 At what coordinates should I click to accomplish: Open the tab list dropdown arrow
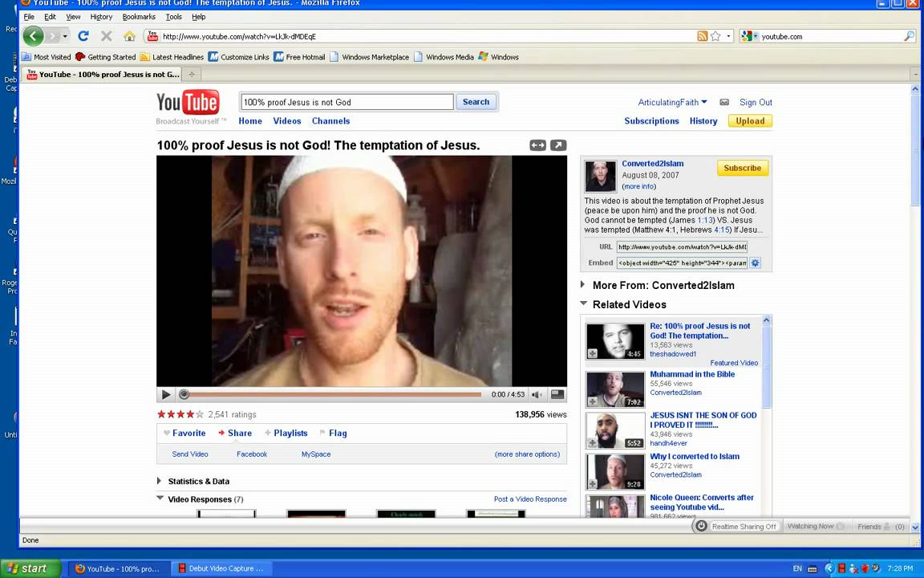tap(916, 75)
